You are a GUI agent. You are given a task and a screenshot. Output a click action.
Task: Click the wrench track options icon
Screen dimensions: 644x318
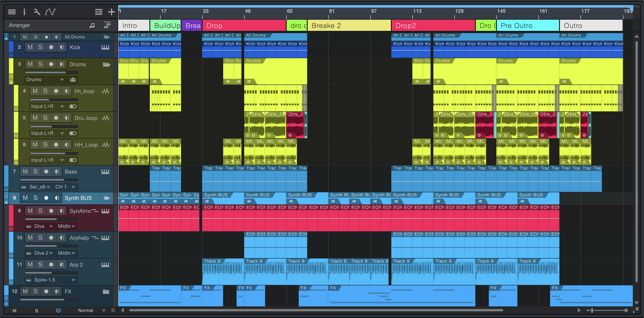pyautogui.click(x=37, y=12)
